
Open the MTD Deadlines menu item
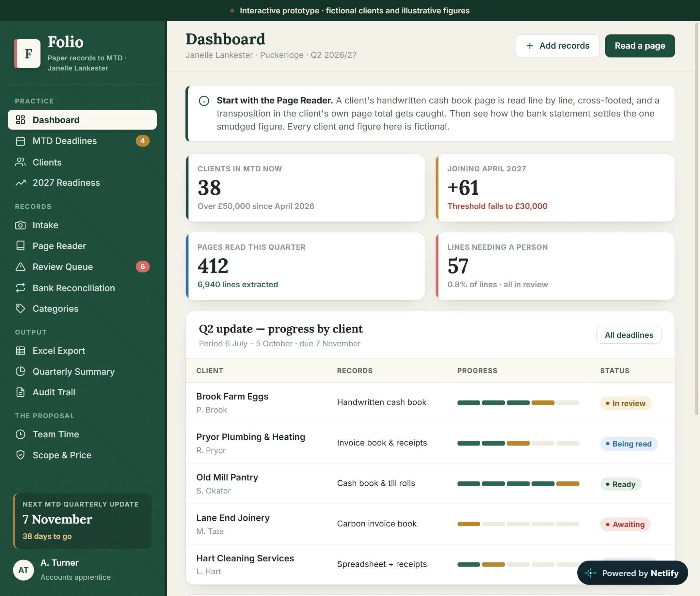click(x=82, y=141)
